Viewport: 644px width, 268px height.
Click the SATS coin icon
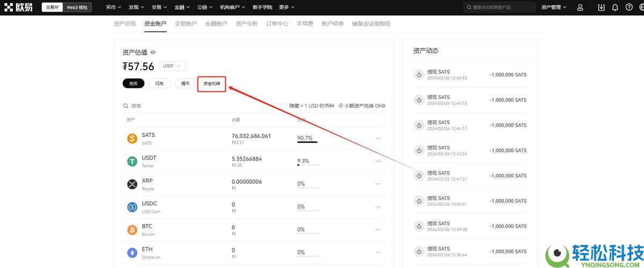[x=132, y=139]
